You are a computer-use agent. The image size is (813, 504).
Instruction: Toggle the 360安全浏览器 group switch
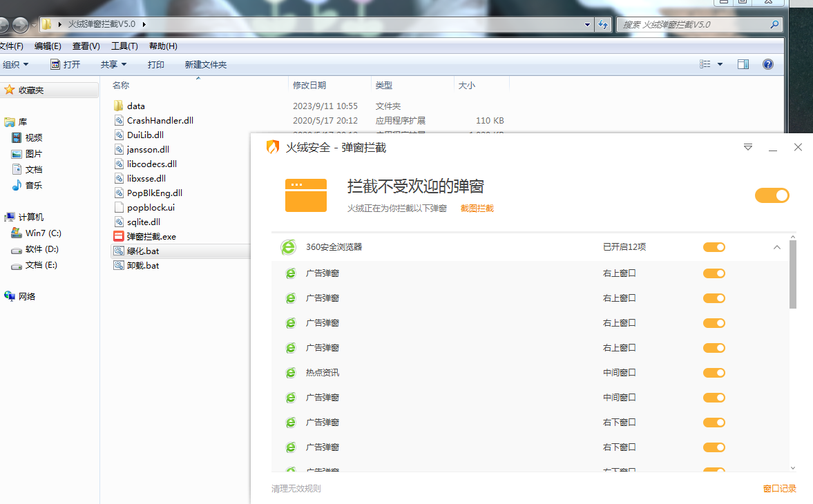[714, 247]
